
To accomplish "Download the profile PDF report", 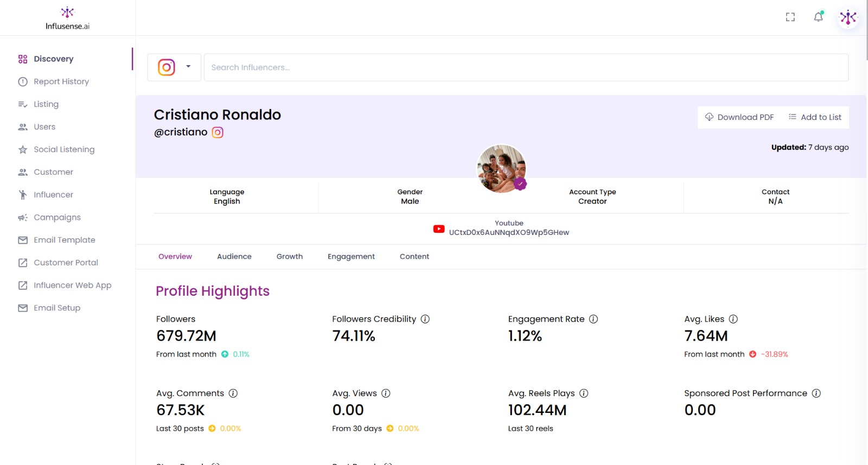I will point(739,117).
